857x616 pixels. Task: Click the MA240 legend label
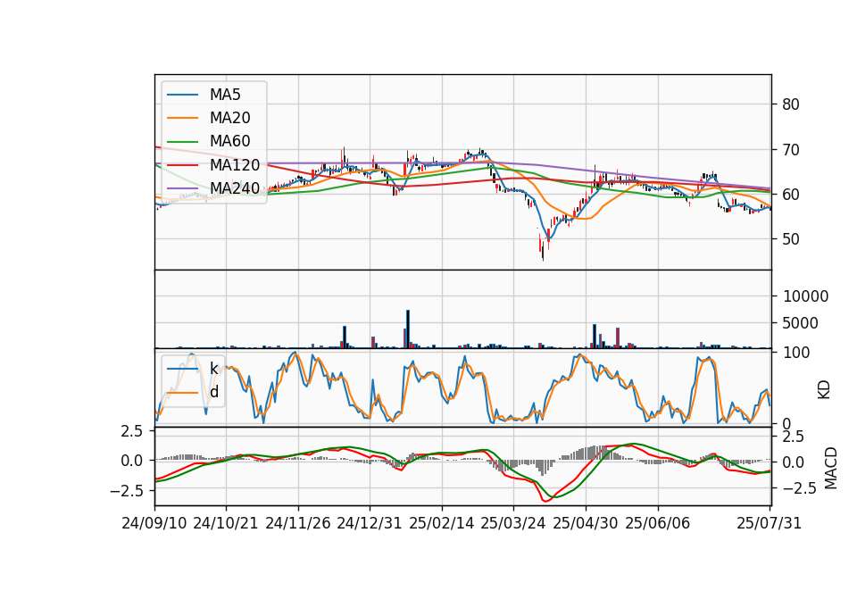point(235,188)
